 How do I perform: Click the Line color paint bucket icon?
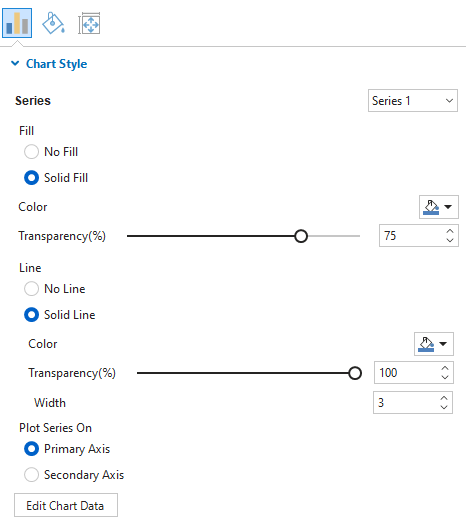[426, 344]
